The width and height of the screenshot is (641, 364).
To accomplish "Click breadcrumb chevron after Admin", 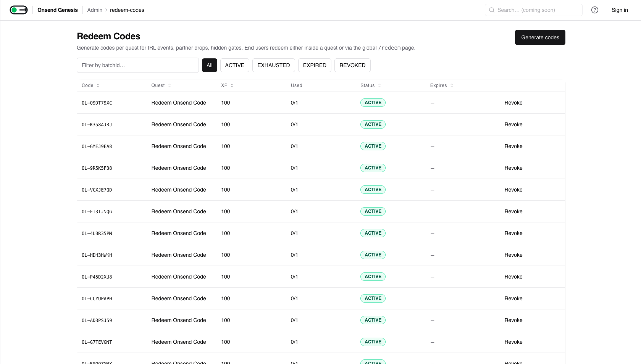I will (106, 10).
